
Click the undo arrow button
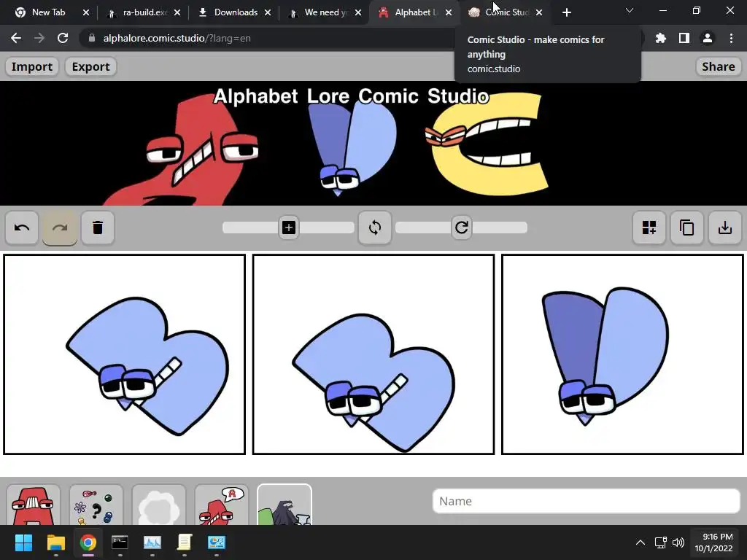click(x=22, y=227)
